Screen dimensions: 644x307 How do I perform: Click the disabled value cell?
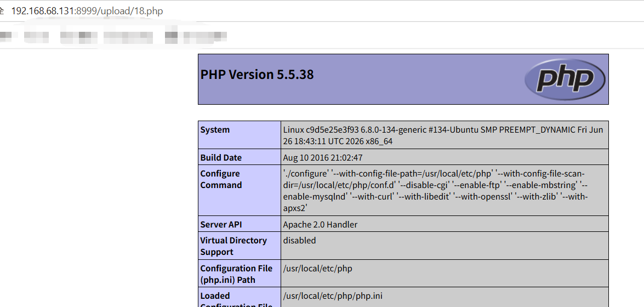[444, 246]
